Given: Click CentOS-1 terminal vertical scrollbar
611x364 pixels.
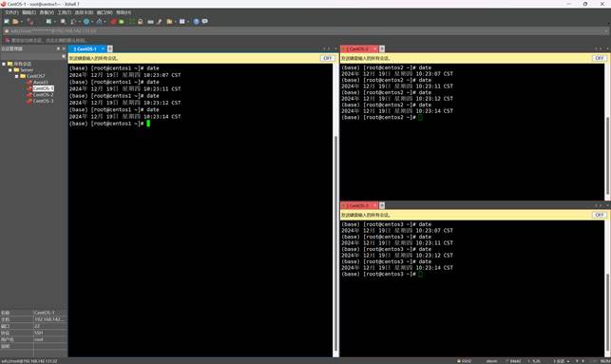Looking at the screenshot, I should [335, 243].
